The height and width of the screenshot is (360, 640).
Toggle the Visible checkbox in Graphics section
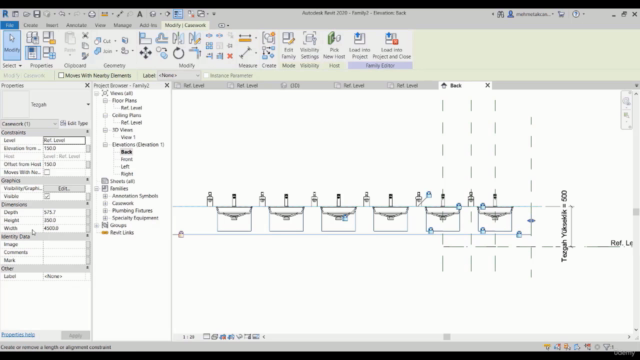(47, 196)
